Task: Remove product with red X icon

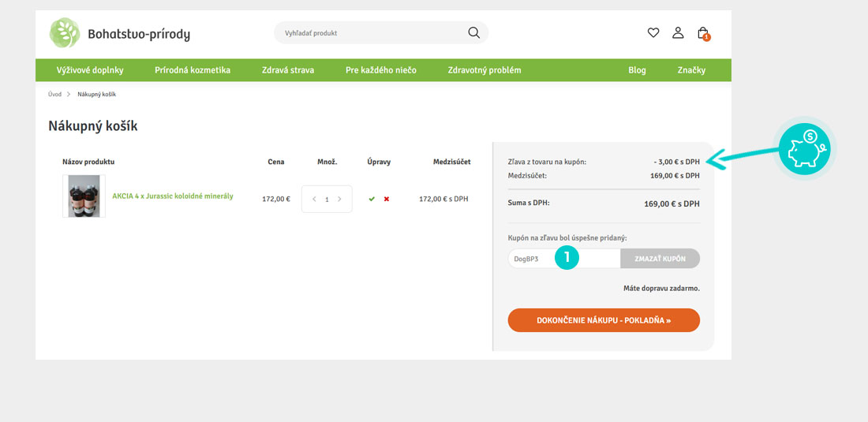Action: point(387,199)
